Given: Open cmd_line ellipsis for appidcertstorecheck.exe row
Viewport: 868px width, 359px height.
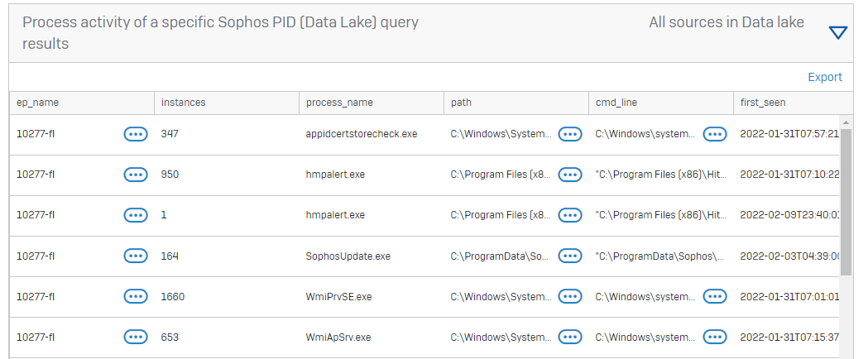Looking at the screenshot, I should click(715, 134).
